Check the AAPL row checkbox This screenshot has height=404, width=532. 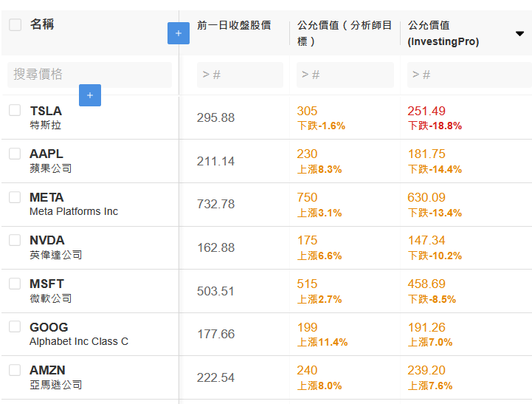(x=15, y=154)
